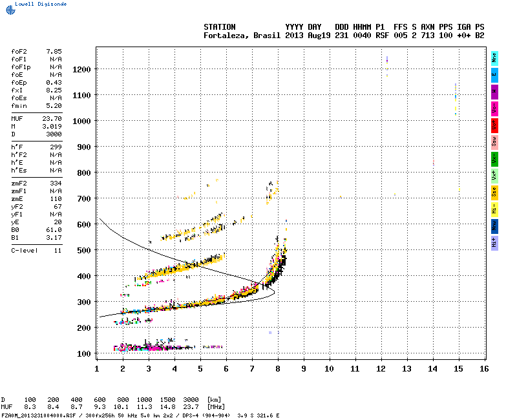Select the magenta Vo- legend swatch

pos(494,109)
